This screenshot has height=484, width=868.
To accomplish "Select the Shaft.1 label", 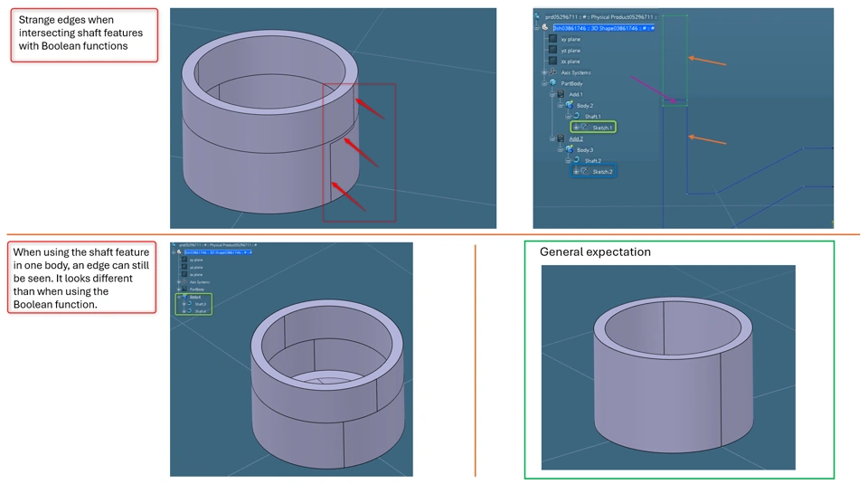I will click(x=593, y=117).
